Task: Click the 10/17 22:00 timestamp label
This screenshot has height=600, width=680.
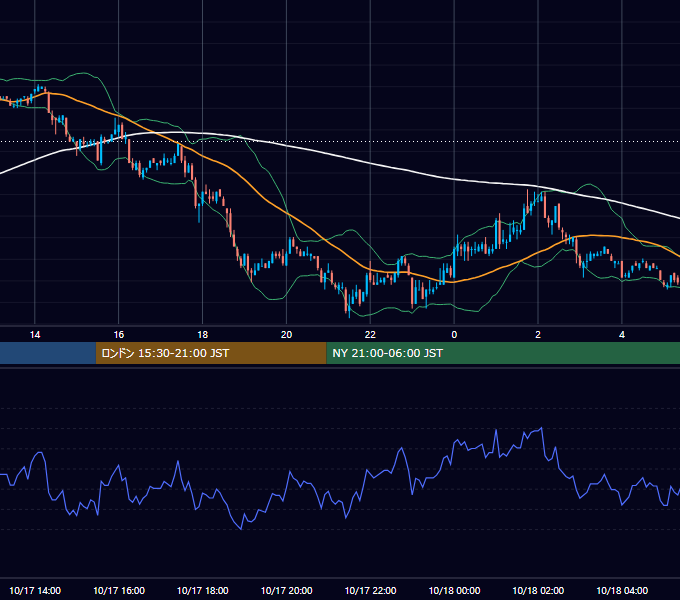Action: pos(370,590)
